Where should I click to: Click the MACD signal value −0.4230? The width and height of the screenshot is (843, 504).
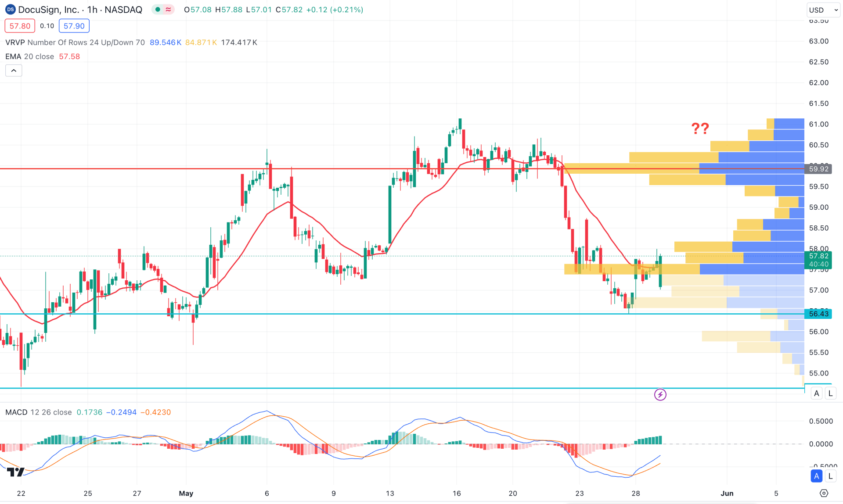[x=156, y=412]
